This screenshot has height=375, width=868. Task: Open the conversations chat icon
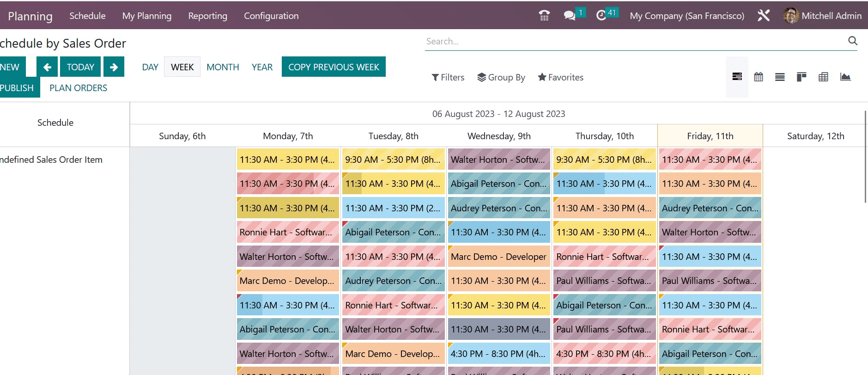coord(570,16)
